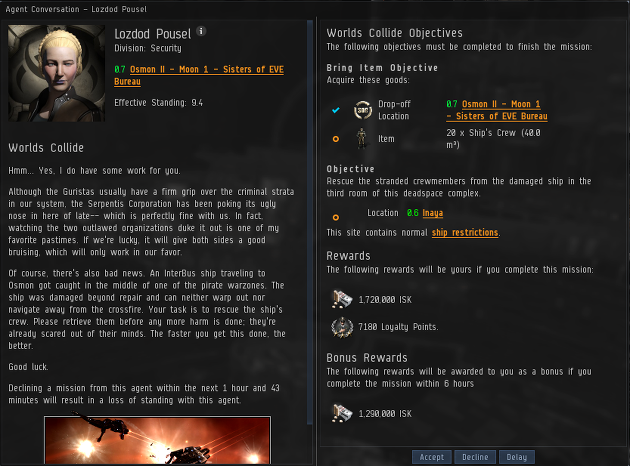This screenshot has width=630, height=466.
Task: Click Lozdod Pousel's agent portrait
Action: click(x=57, y=74)
